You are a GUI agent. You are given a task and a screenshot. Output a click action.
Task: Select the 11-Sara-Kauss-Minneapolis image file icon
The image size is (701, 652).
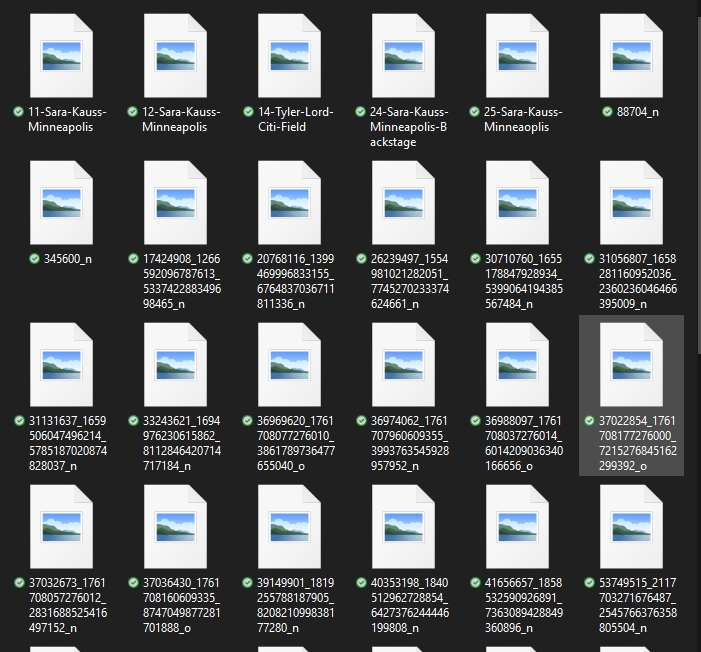(61, 55)
